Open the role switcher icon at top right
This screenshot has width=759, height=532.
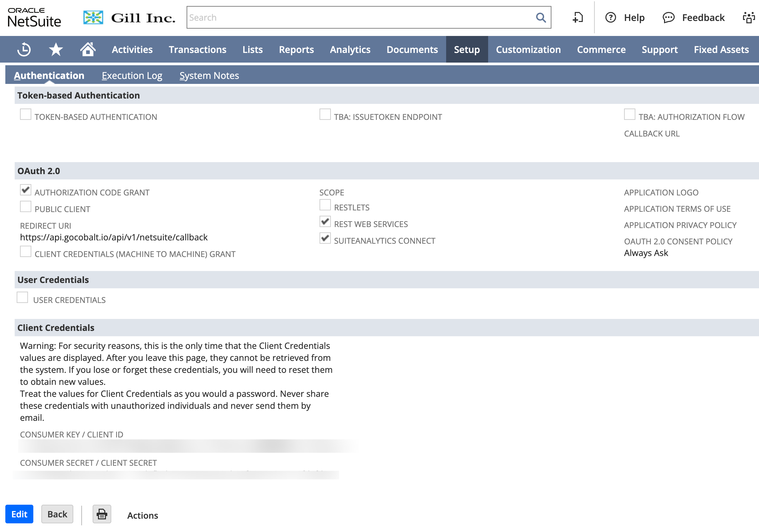749,18
